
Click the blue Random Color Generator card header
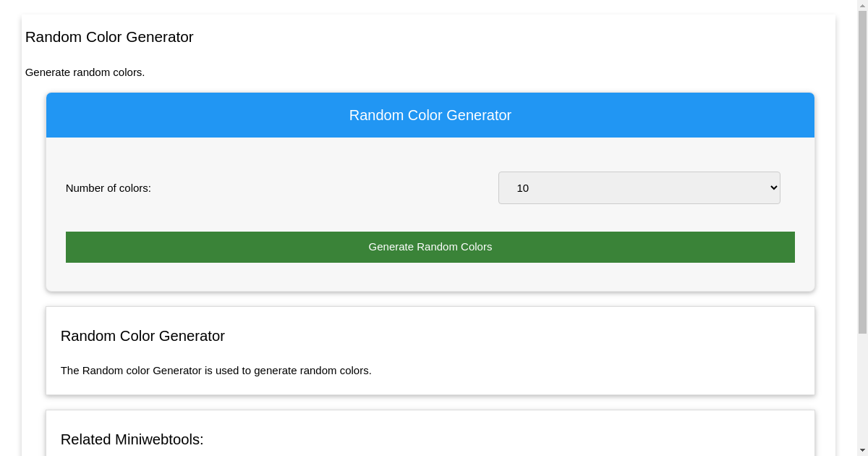(430, 115)
